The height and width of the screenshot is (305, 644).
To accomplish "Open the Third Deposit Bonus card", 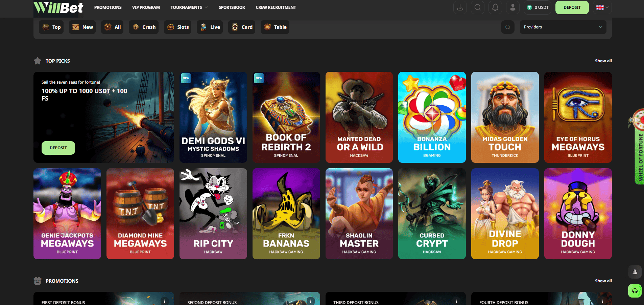I will [396, 299].
